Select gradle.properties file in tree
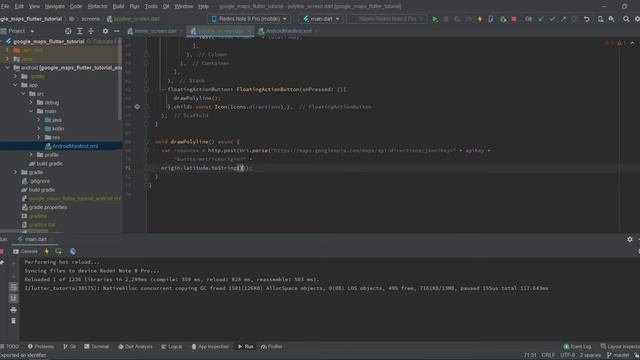 pos(48,207)
